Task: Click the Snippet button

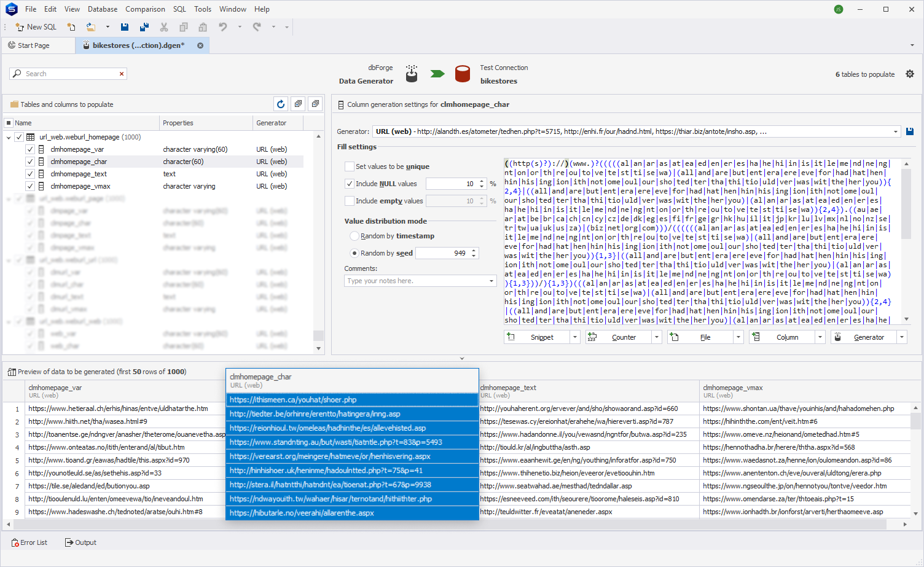Action: tap(537, 337)
